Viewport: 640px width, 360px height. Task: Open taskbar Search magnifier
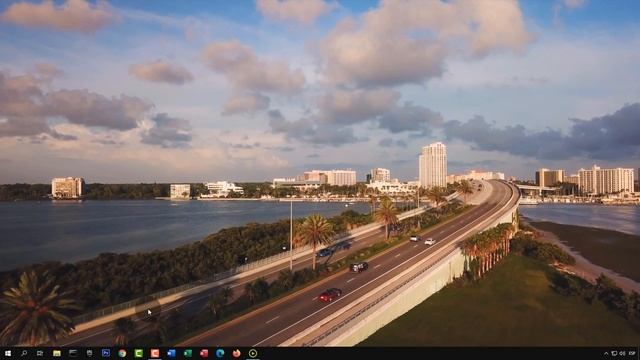point(24,353)
